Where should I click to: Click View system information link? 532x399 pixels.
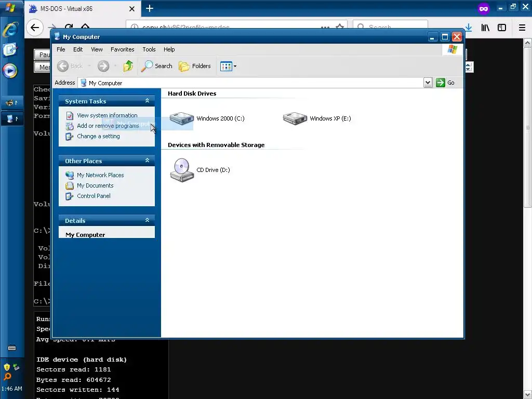tap(107, 115)
